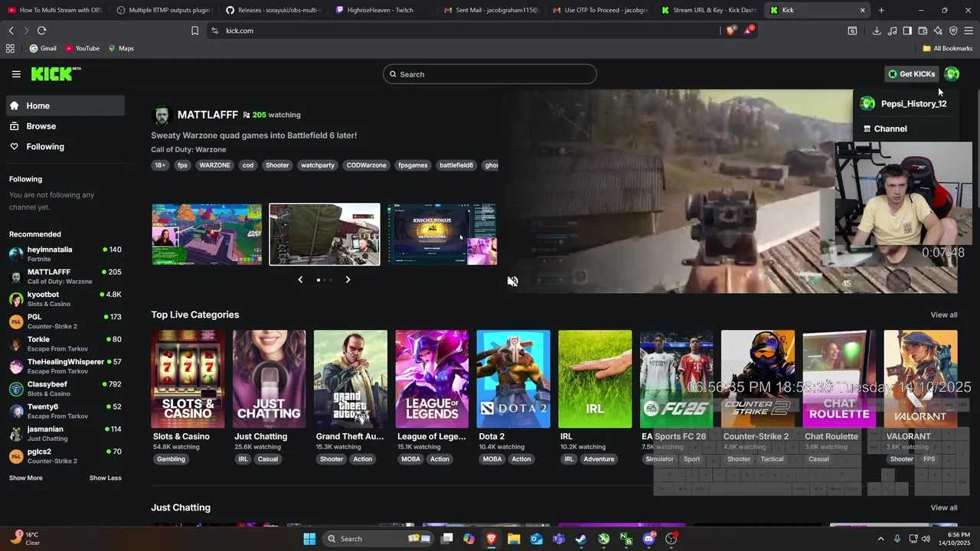Open the hamburger sidebar menu

16,74
